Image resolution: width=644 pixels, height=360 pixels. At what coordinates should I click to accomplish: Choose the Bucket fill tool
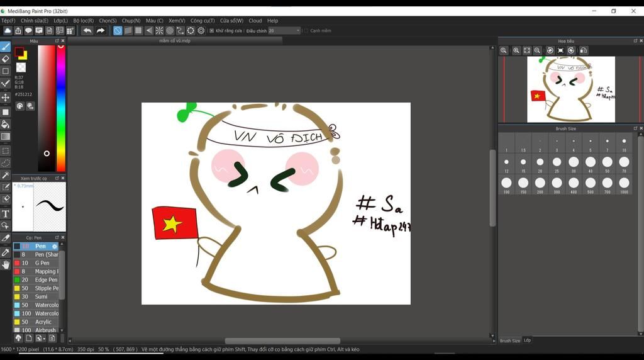tap(5, 124)
